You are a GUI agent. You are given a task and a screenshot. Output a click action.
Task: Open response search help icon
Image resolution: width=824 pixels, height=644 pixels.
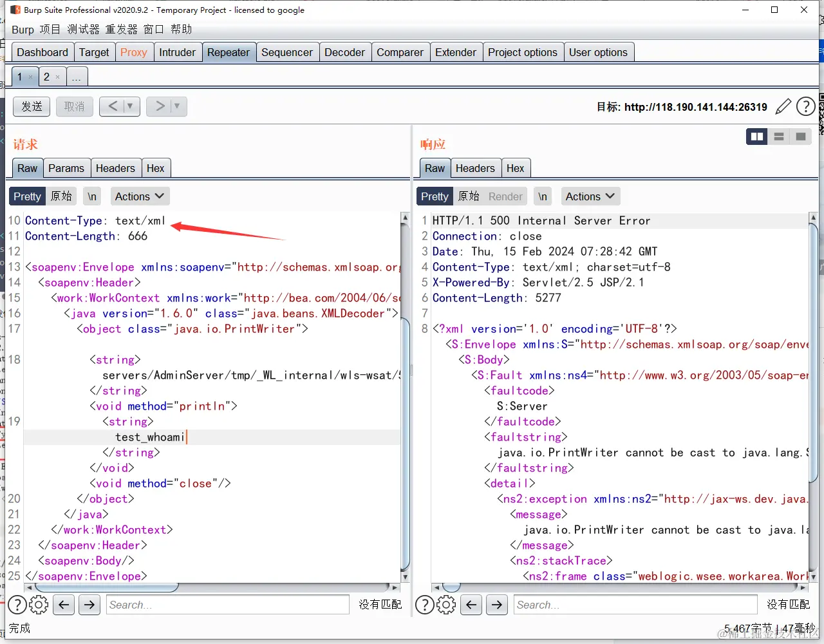point(425,605)
